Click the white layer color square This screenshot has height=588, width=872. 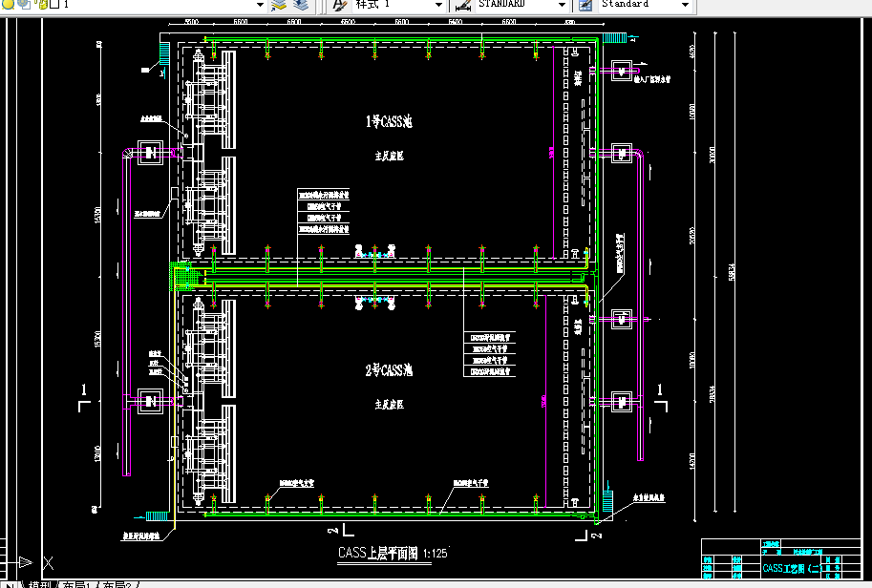click(54, 5)
